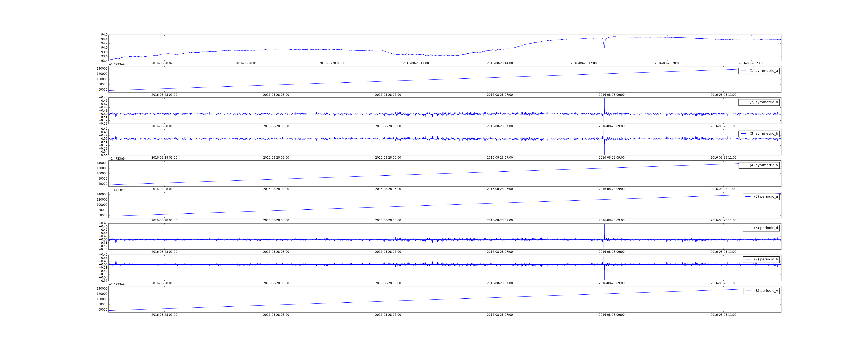Click "−0.45" on the symmetric_d y-axis
Viewport: 868px width, 347px height.
click(103, 97)
